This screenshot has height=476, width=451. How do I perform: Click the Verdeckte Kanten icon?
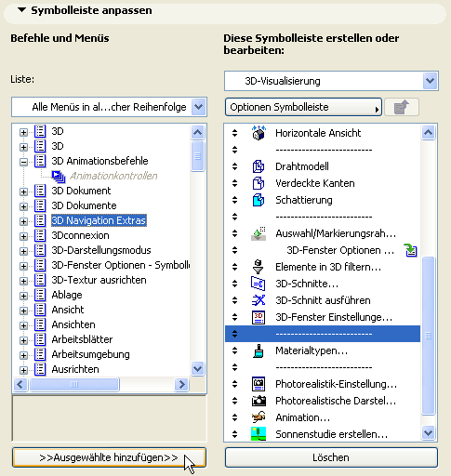coord(259,183)
